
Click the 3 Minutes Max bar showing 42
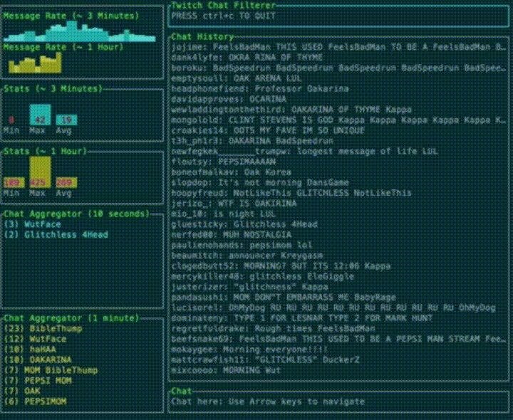click(40, 115)
